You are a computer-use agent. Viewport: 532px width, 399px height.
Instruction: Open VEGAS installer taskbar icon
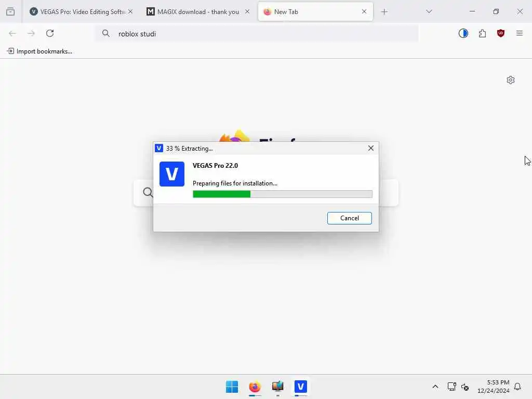coord(301,387)
